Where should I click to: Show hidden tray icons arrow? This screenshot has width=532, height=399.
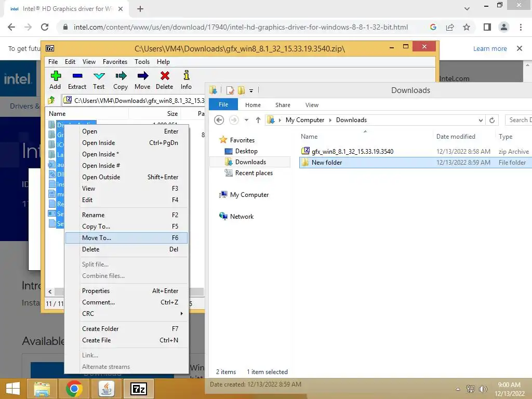point(458,389)
